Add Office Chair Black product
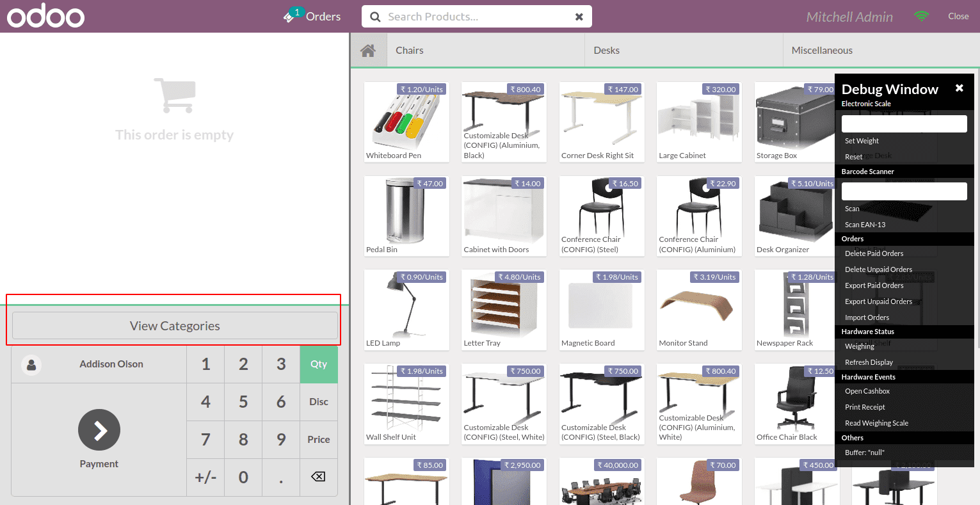 tap(795, 404)
